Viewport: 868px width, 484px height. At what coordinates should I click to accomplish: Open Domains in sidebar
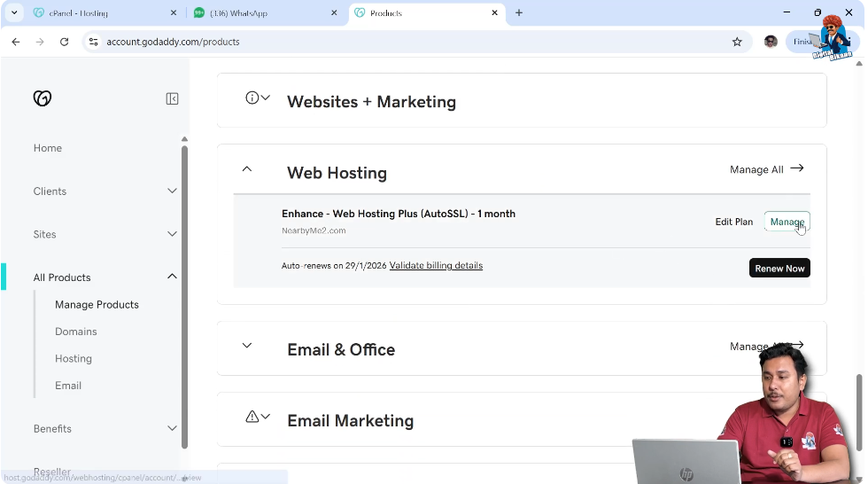coord(76,332)
